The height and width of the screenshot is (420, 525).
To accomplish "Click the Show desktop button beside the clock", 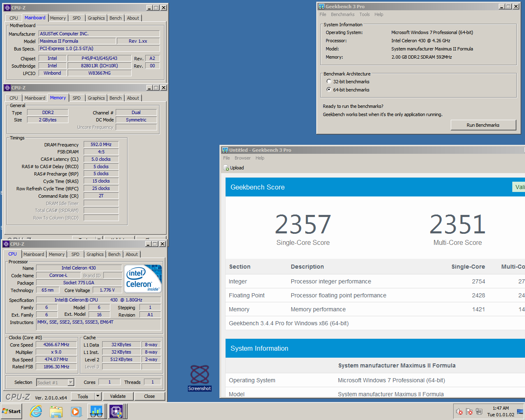I will [x=521, y=411].
